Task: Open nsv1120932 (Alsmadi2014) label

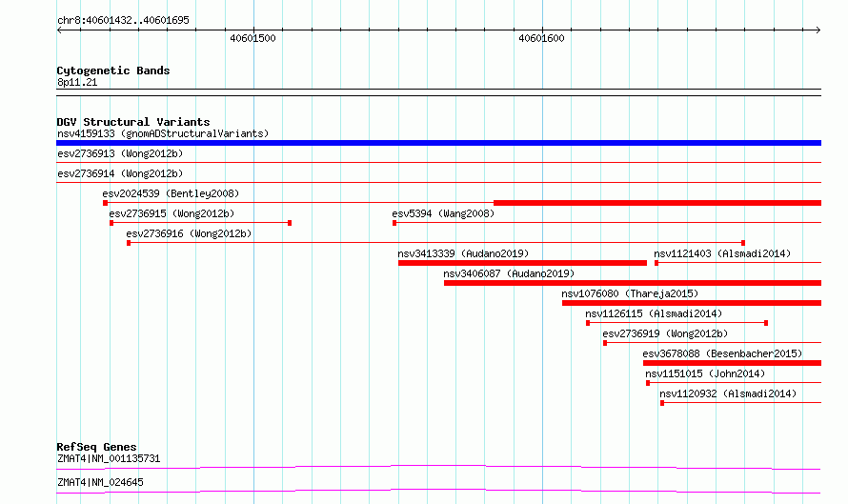Action: click(728, 393)
